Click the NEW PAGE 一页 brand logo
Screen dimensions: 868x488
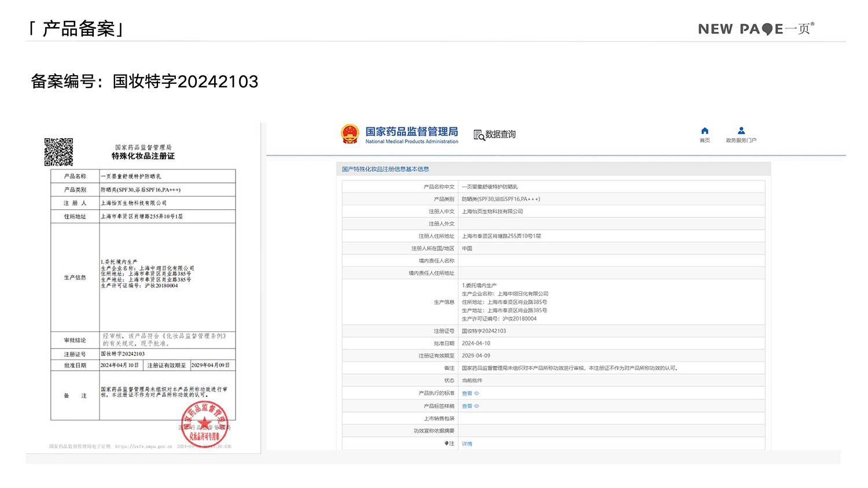click(x=756, y=29)
